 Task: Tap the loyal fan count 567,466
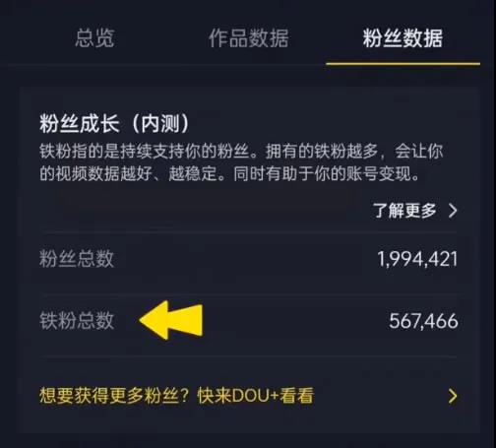coord(423,321)
